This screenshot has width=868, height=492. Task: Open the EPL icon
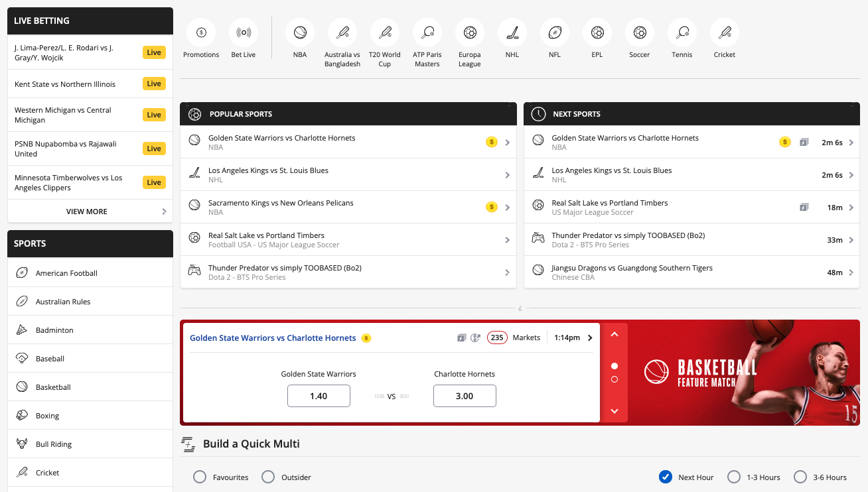pyautogui.click(x=597, y=32)
